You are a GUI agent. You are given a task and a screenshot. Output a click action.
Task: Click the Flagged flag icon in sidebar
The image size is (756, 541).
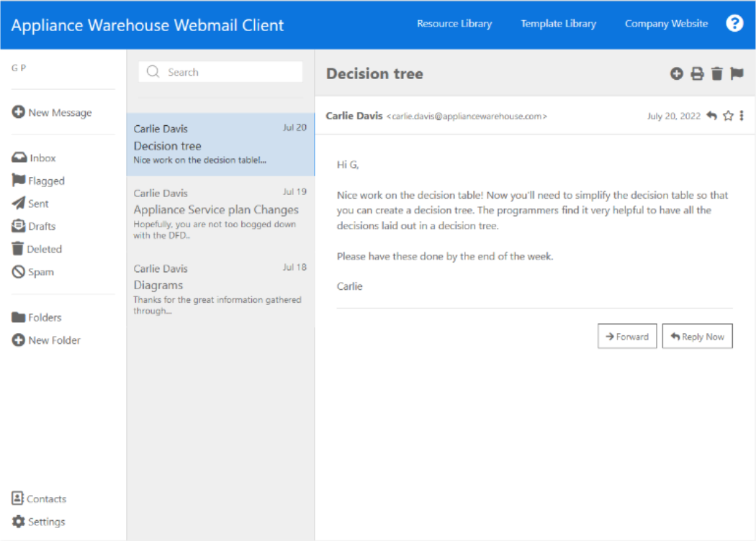[x=18, y=180]
